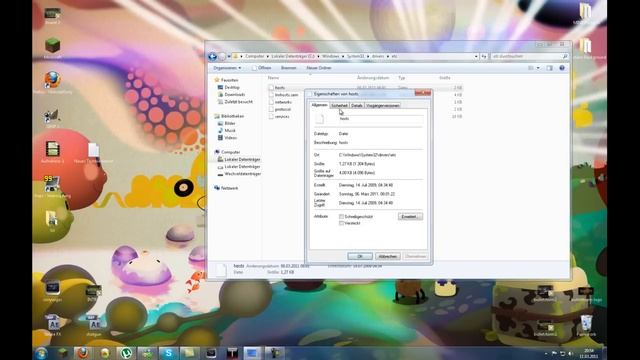Screen dimensions: 640x360
Task: Click the Minecraft block taskbar icon
Action: [x=62, y=353]
